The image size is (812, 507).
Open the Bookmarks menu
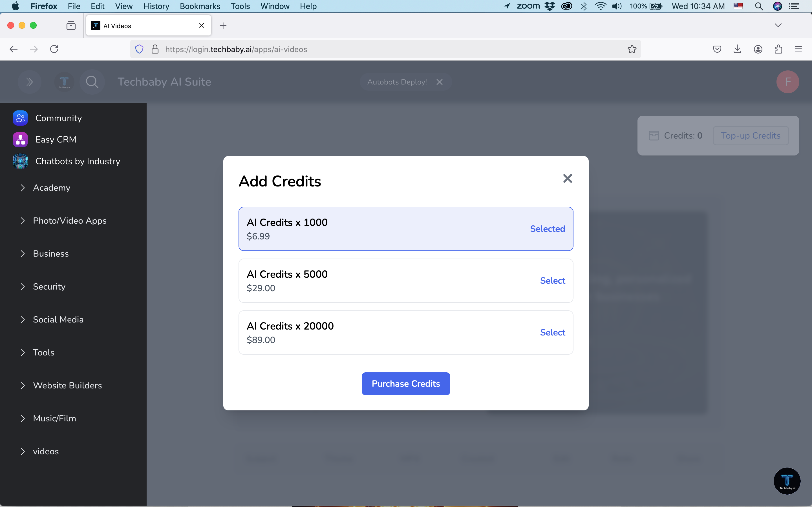[x=200, y=6]
